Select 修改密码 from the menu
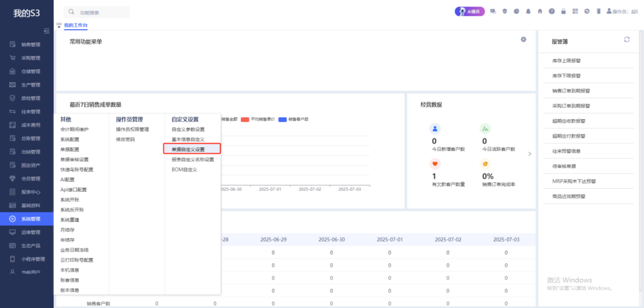This screenshot has width=644, height=308. coord(125,139)
